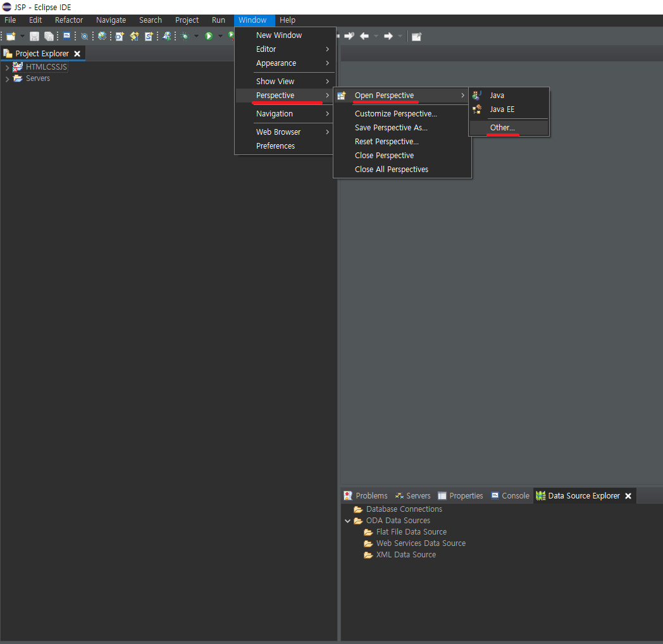
Task: Open the Java EE perspective
Action: click(509, 109)
